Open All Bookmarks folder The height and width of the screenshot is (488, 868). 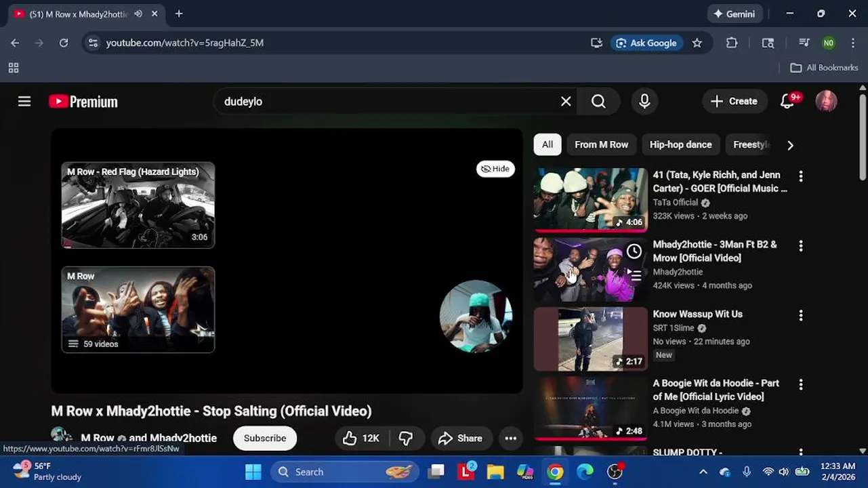[x=825, y=68]
